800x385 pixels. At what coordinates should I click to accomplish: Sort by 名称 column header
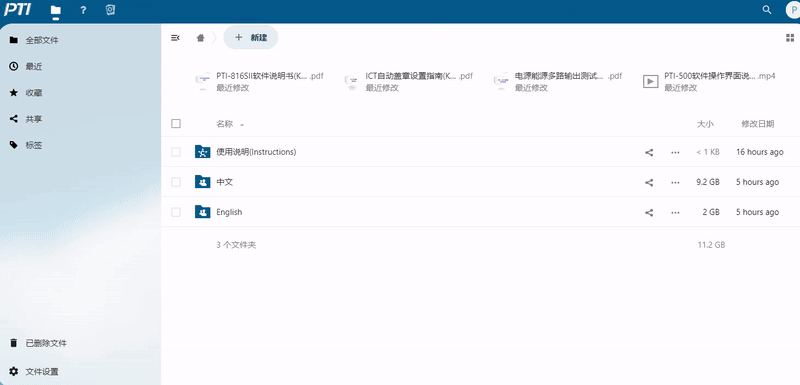click(x=224, y=124)
